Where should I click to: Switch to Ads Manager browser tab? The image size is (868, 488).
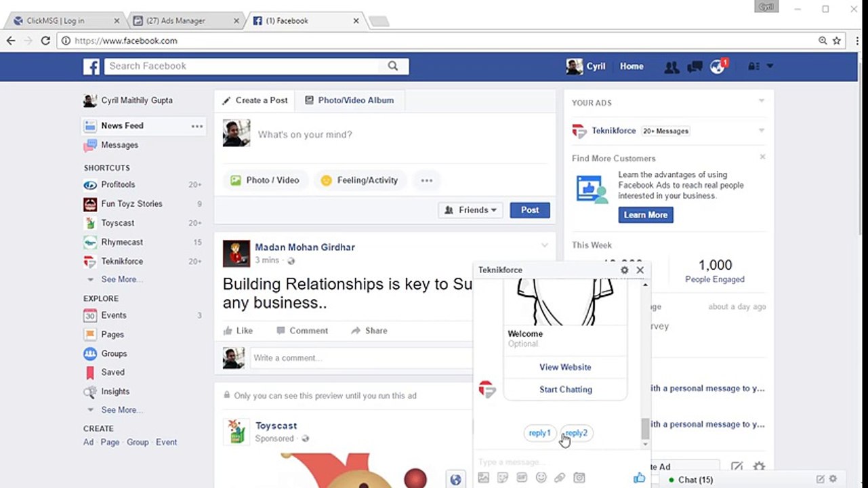coord(183,21)
